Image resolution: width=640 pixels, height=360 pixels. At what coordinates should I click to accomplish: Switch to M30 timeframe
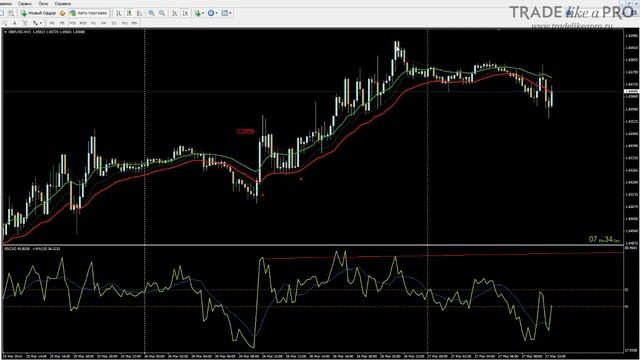point(83,23)
